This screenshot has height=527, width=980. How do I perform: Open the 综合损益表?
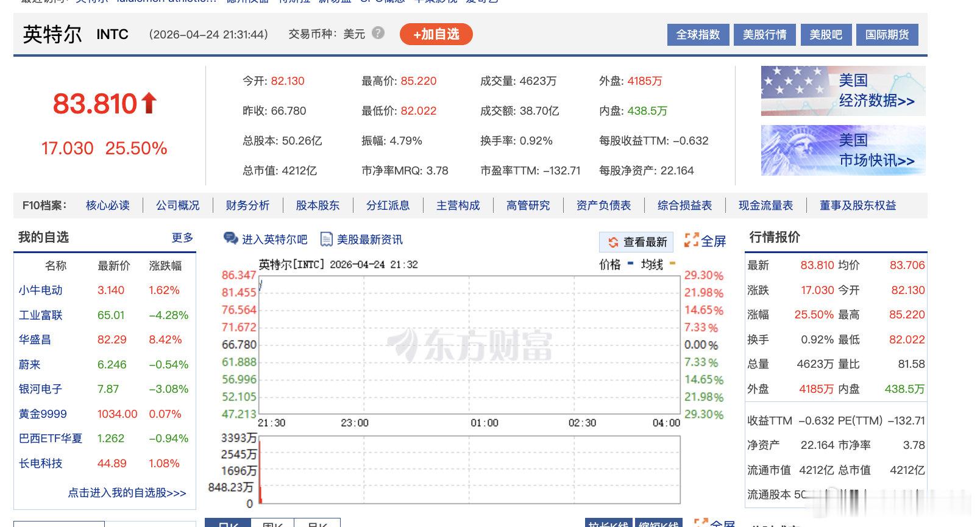pyautogui.click(x=685, y=206)
